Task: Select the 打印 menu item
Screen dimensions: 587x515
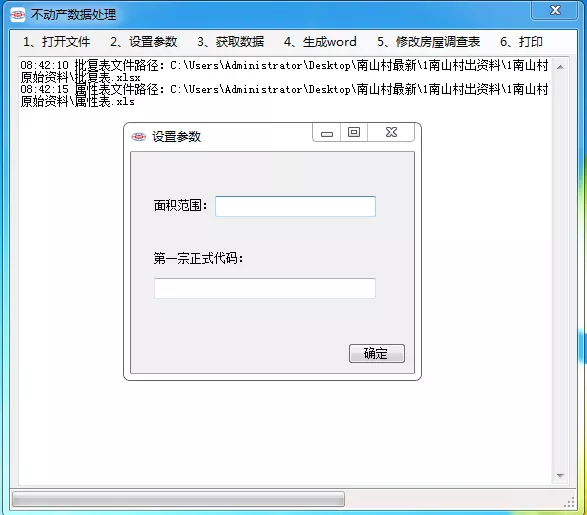Action: [521, 42]
